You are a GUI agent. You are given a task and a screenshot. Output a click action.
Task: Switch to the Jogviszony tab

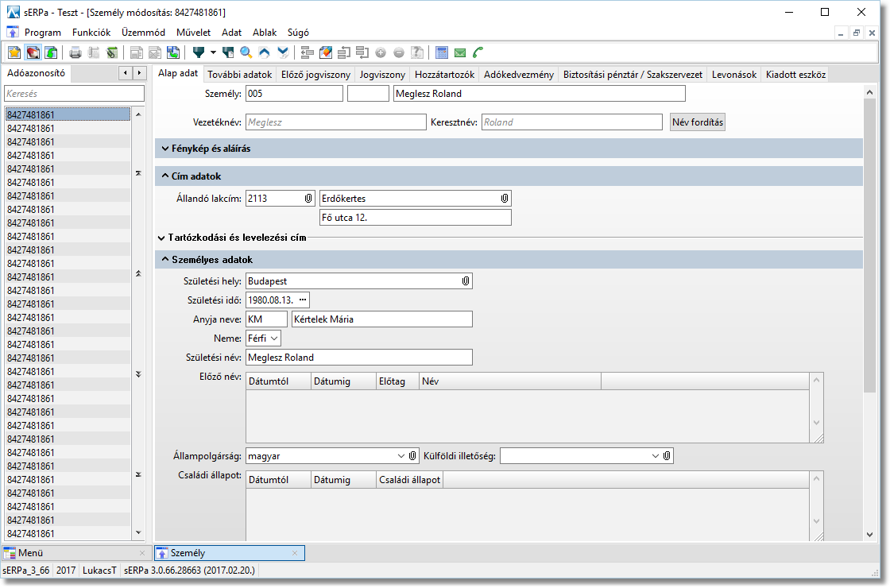click(382, 75)
